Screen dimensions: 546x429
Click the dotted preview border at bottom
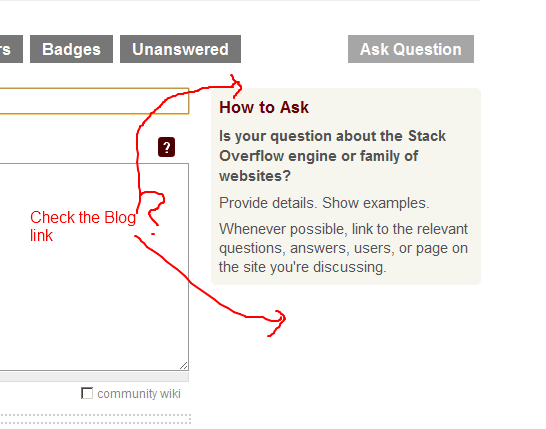95,419
